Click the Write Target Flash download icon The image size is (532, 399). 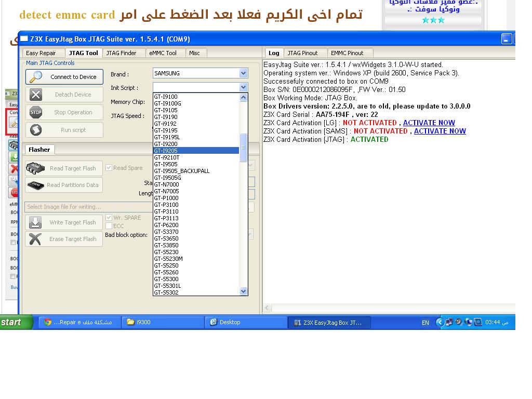pos(35,222)
